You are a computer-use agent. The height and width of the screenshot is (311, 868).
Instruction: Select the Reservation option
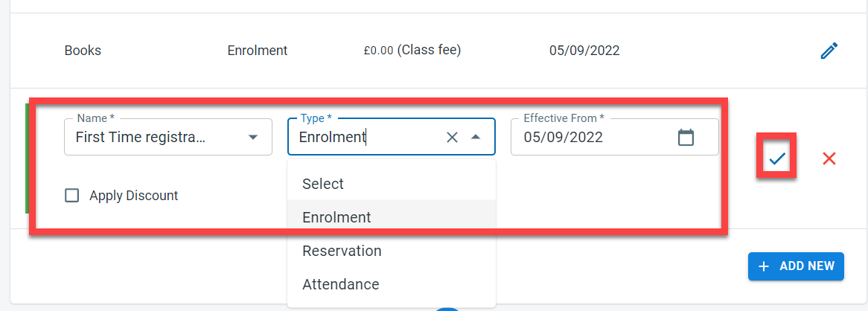click(342, 251)
